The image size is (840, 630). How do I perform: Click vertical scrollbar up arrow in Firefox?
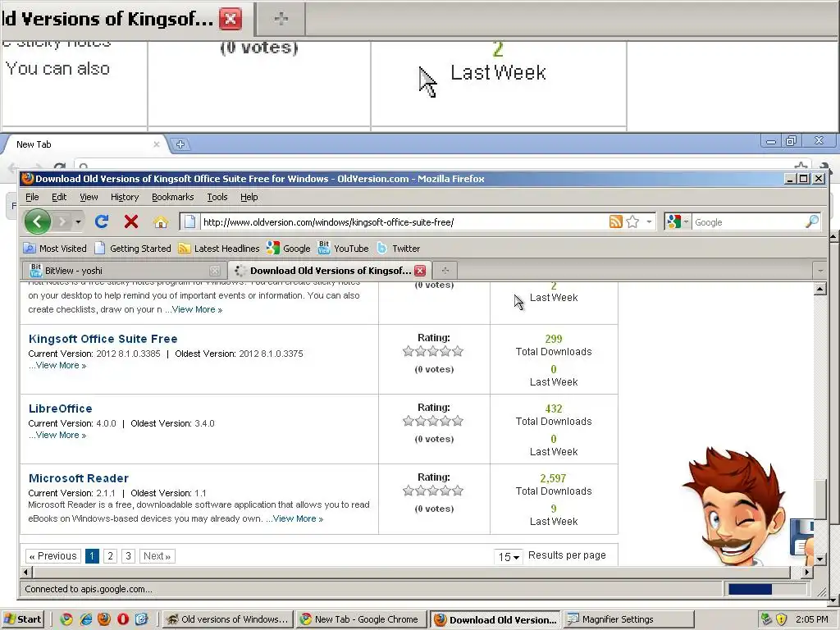coord(820,290)
